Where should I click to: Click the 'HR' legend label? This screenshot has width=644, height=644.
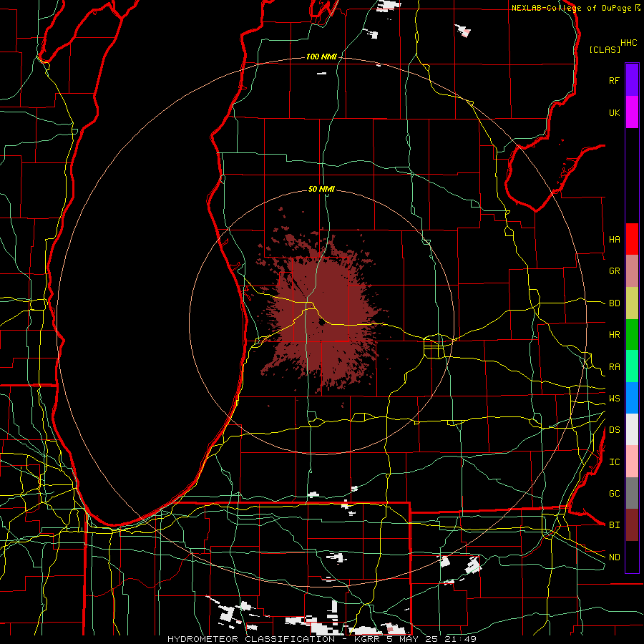click(614, 335)
